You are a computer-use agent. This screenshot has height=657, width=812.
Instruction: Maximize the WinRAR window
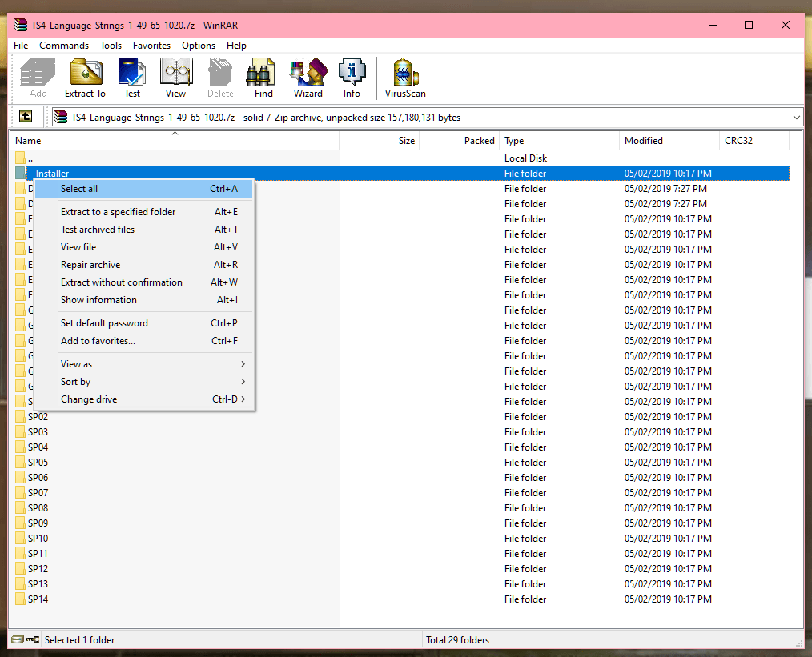pos(748,25)
